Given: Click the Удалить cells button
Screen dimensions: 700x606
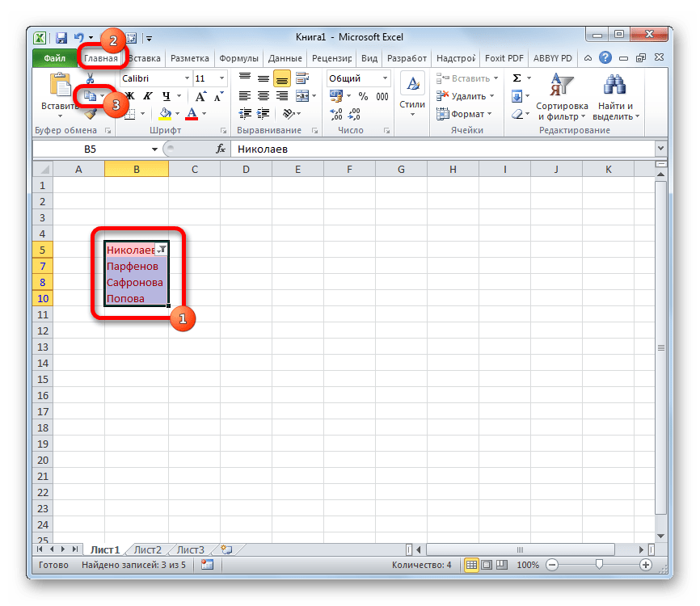Looking at the screenshot, I should (x=466, y=96).
